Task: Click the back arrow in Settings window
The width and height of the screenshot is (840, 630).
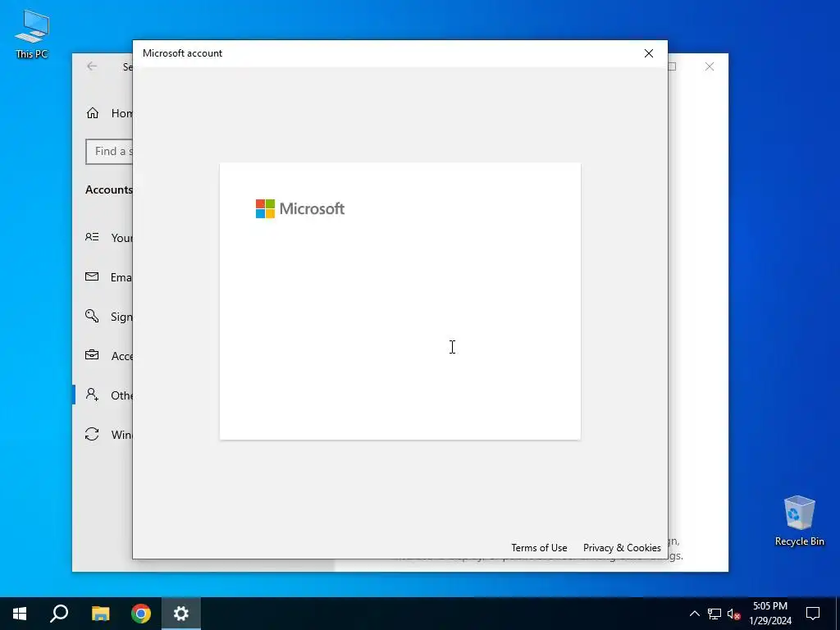Action: tap(92, 66)
